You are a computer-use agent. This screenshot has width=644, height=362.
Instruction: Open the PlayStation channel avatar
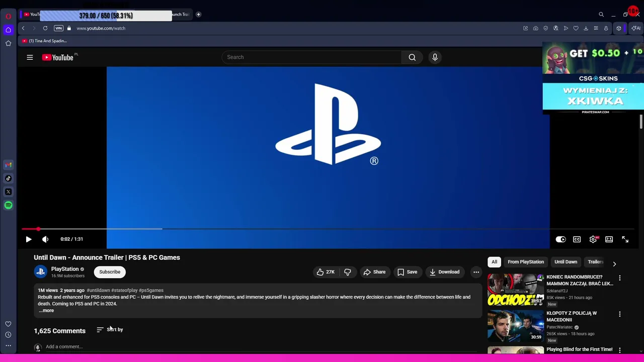41,272
